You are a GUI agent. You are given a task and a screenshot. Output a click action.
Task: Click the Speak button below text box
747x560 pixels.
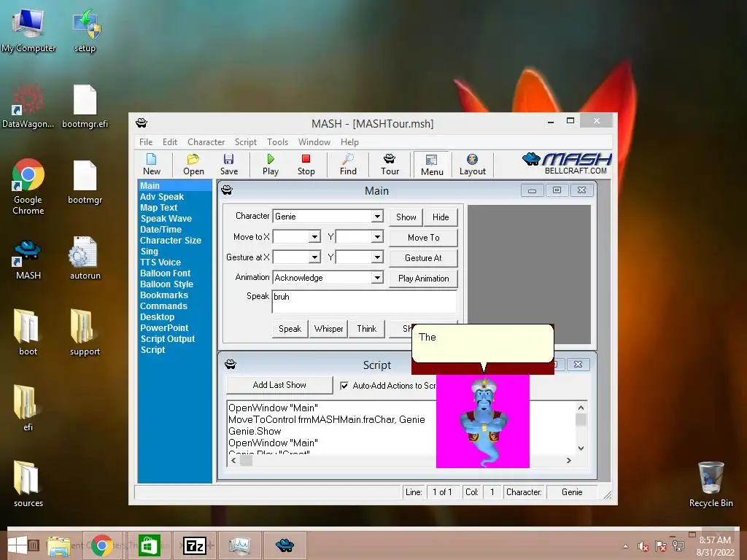[290, 329]
